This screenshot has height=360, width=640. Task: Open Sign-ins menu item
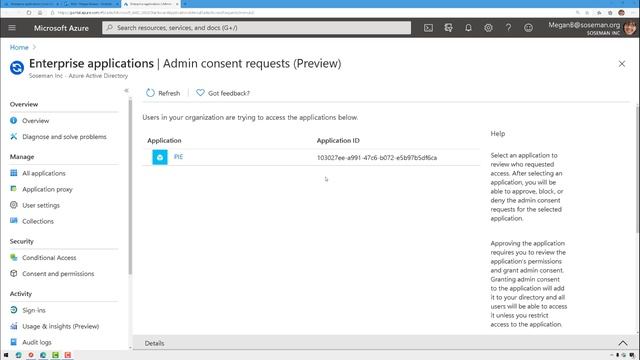tap(34, 310)
